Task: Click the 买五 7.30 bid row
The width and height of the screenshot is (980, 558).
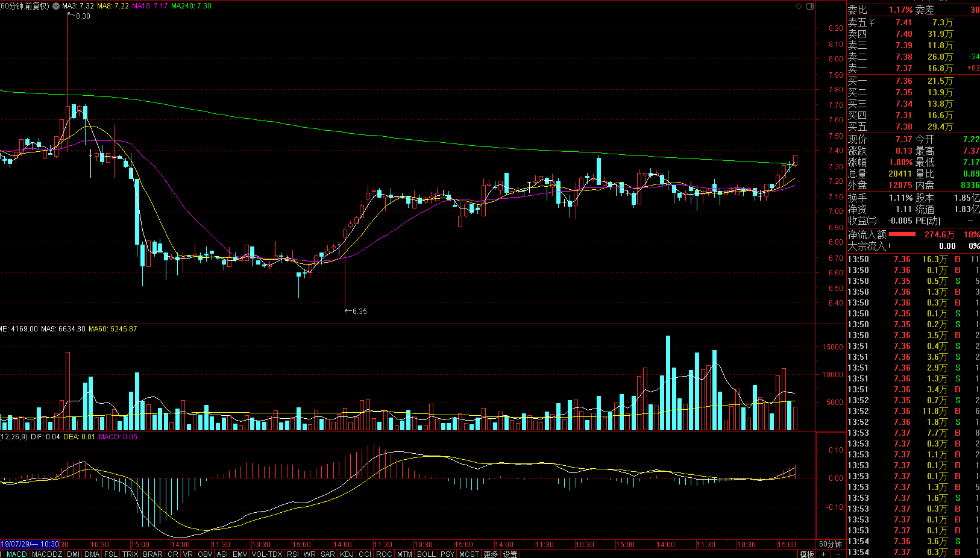Action: [913, 127]
